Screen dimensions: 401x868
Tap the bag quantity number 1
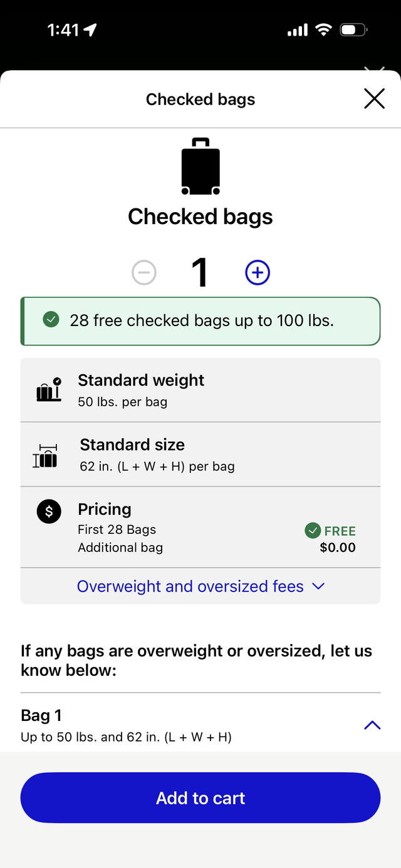[200, 273]
